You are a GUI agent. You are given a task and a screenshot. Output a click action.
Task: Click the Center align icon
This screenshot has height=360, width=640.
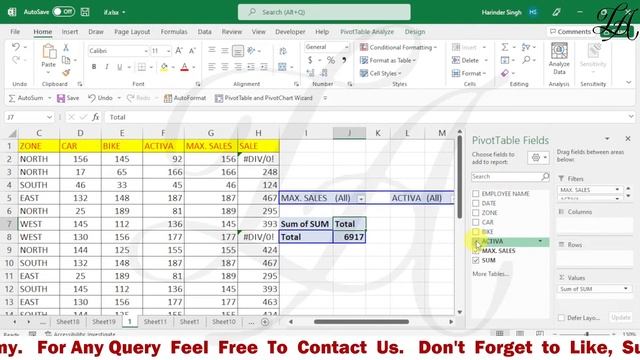coord(225,67)
